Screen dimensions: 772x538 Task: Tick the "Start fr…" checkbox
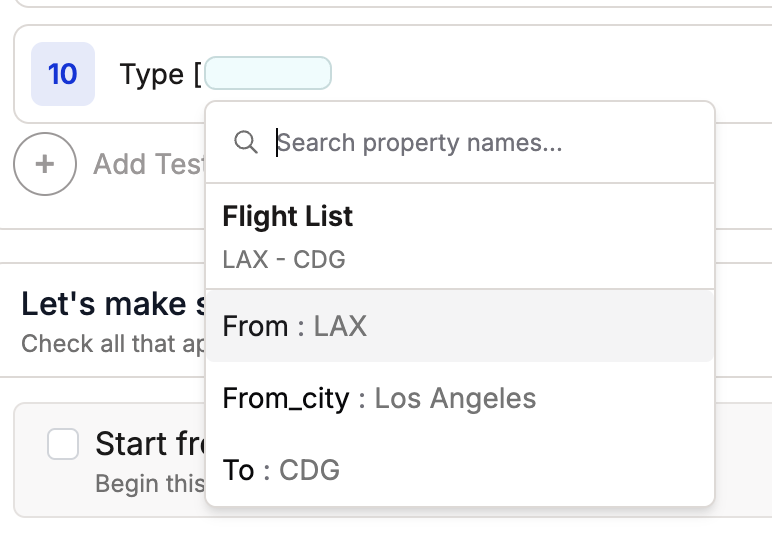[63, 444]
